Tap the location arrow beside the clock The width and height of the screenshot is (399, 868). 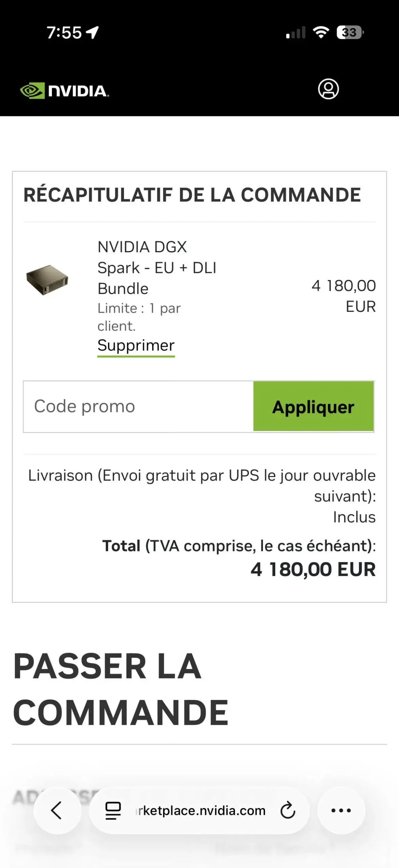92,33
